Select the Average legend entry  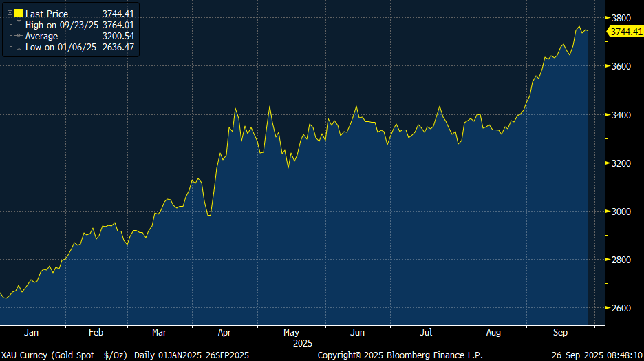point(42,36)
